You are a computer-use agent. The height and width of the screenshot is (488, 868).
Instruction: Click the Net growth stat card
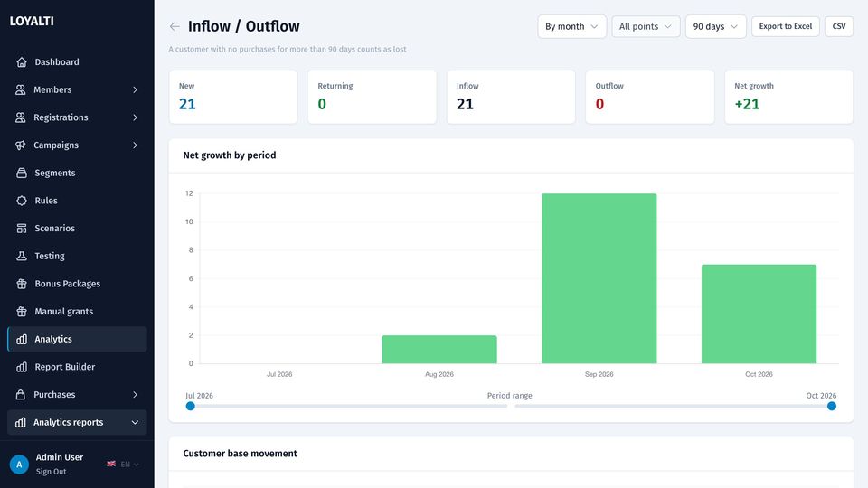(788, 97)
